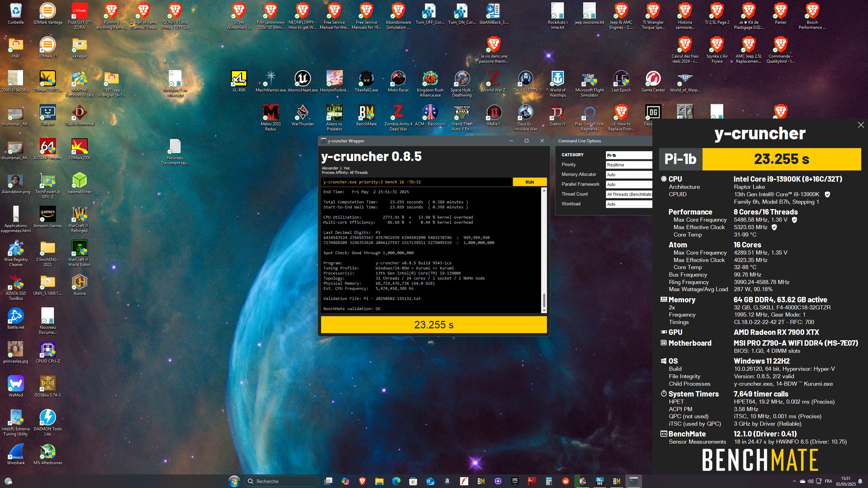Viewport: 868px width, 488px height.
Task: Click RUN button in y-cruncher Wrapper
Action: 529,182
